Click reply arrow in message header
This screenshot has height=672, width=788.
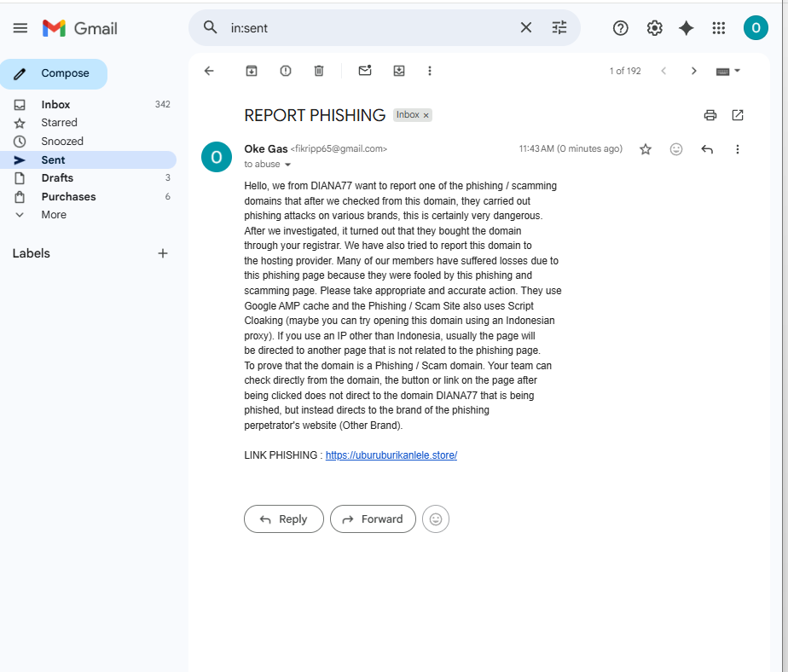coord(707,149)
